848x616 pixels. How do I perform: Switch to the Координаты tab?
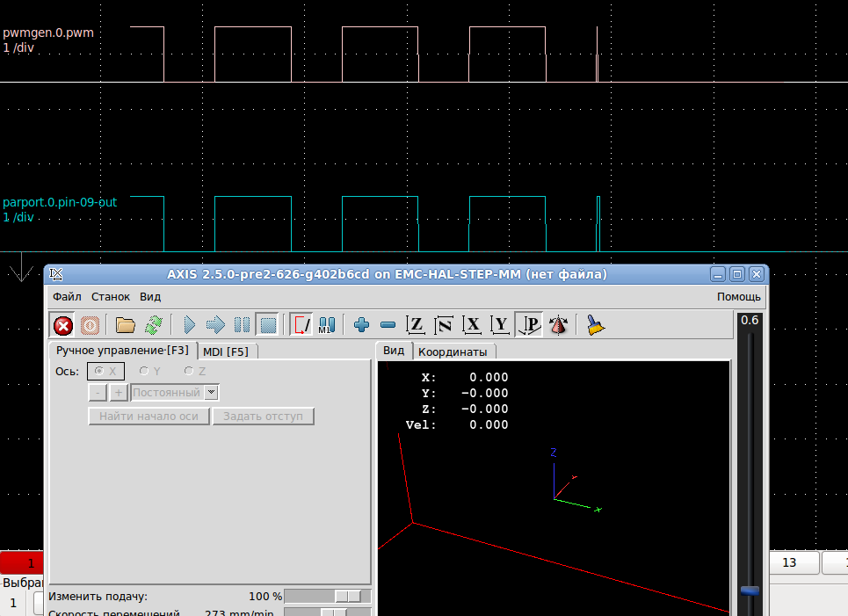pyautogui.click(x=453, y=351)
